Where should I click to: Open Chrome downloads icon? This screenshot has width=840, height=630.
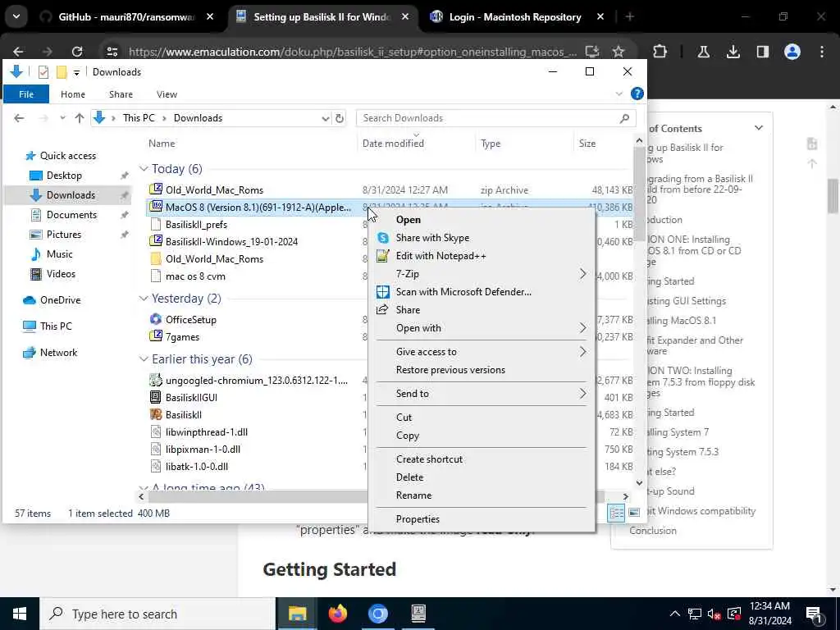click(x=733, y=52)
